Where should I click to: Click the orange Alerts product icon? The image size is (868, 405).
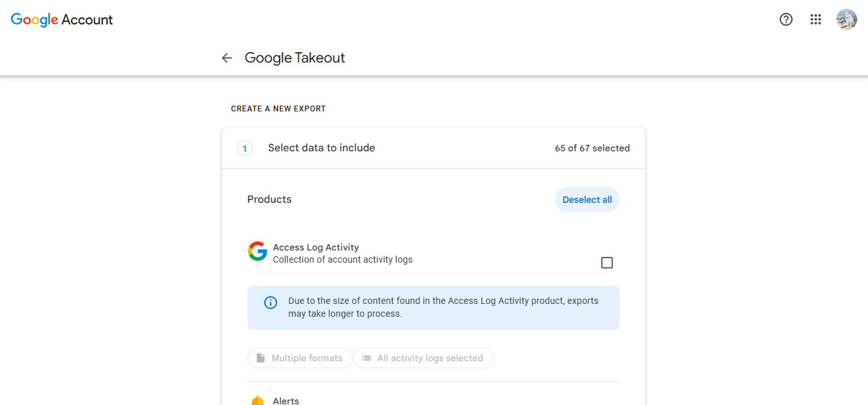(258, 400)
